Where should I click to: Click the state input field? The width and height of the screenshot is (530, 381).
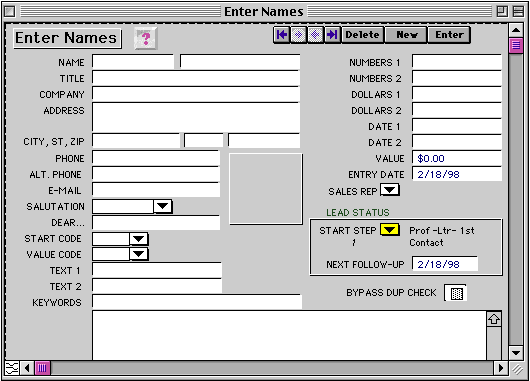(203, 140)
